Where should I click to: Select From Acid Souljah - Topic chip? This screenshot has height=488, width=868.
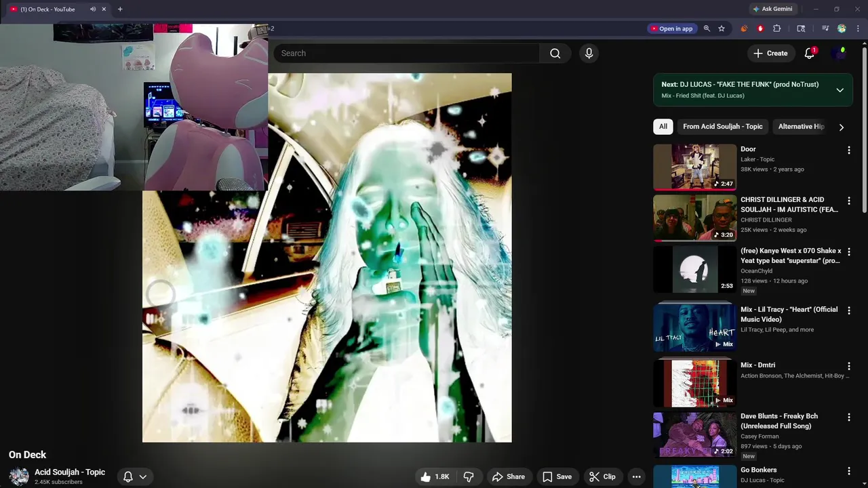tap(723, 127)
